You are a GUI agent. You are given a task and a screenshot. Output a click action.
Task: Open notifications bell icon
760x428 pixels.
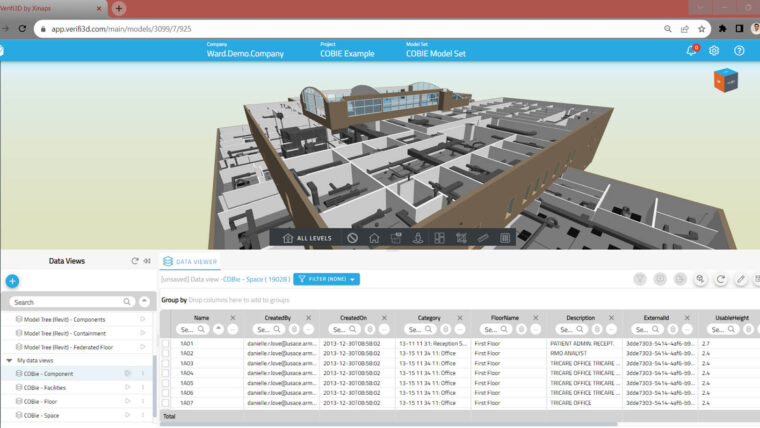[690, 50]
